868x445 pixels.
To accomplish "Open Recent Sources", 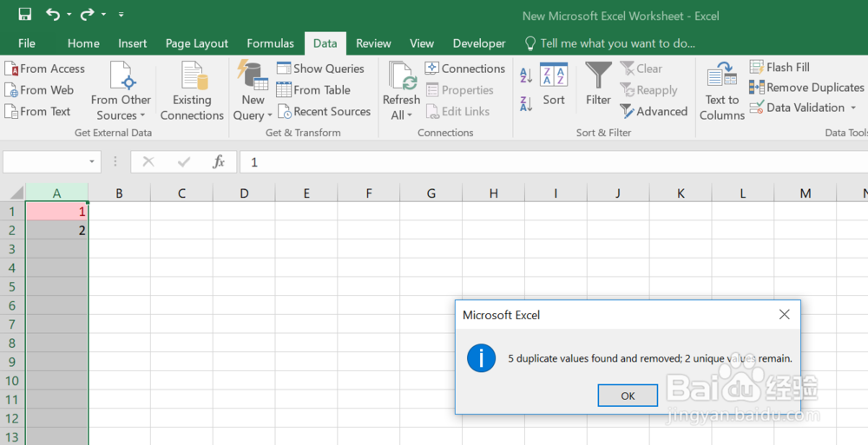I will point(325,111).
